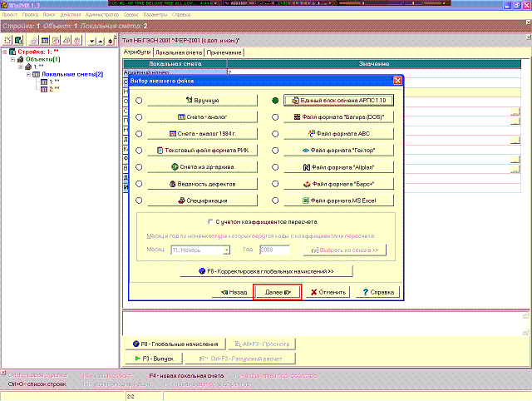
Task: Switch to the Примечание tab
Action: point(224,52)
